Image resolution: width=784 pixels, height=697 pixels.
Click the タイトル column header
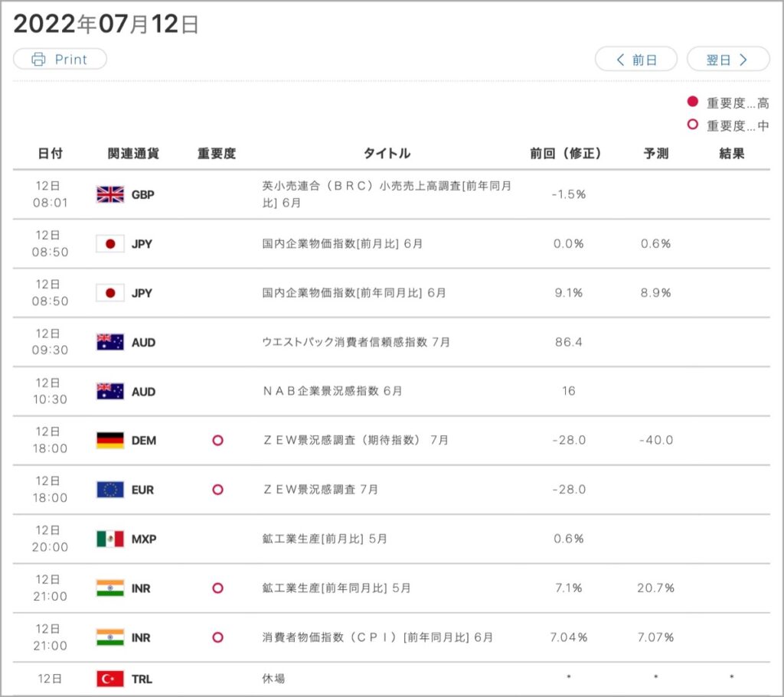[387, 153]
